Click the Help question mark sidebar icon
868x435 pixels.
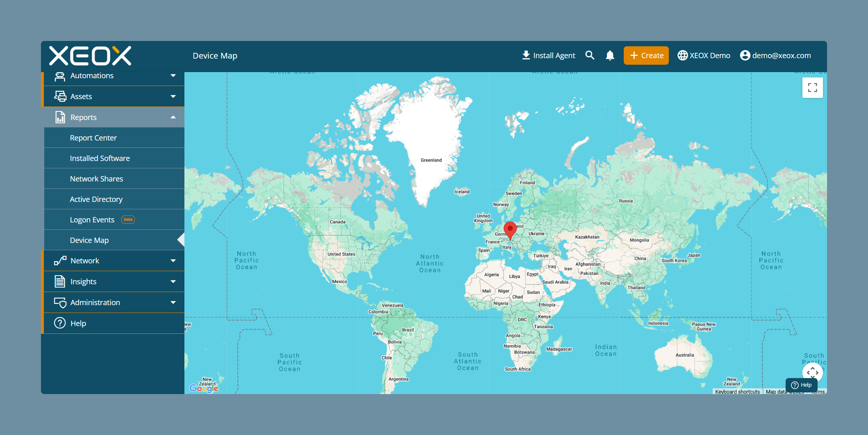(x=60, y=323)
